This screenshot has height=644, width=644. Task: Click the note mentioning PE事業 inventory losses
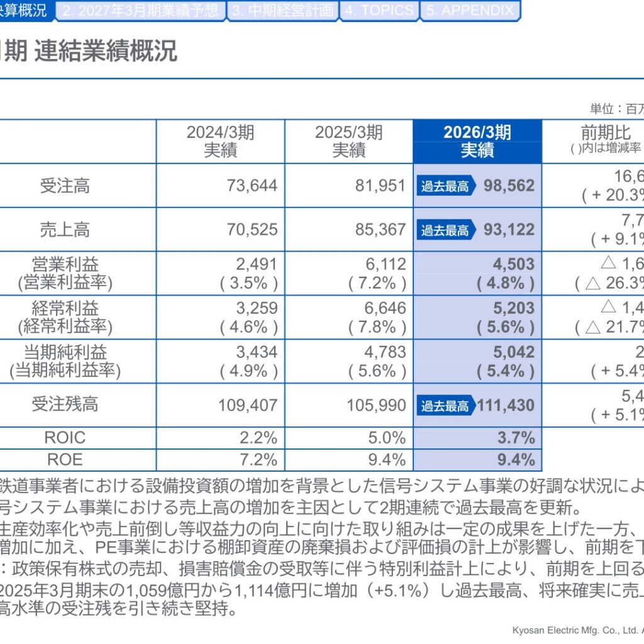(322, 548)
